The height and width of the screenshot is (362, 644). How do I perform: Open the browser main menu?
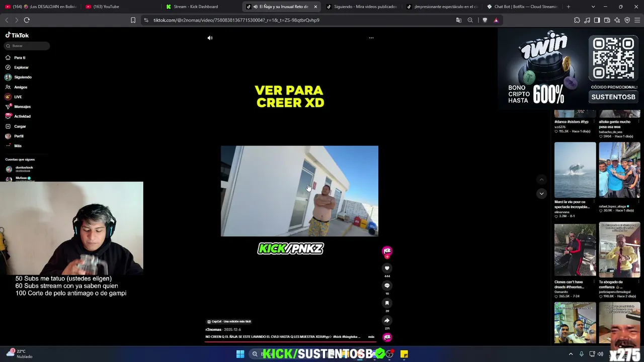click(x=637, y=20)
